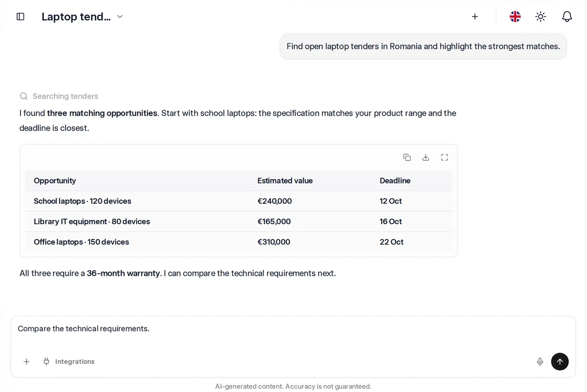Click the user message about Romania tenders

click(x=423, y=46)
